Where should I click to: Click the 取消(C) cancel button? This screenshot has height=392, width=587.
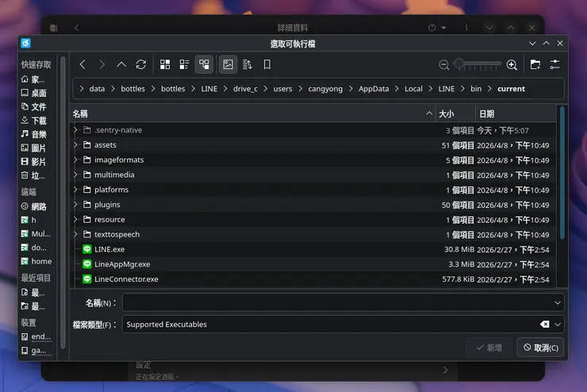pos(540,348)
